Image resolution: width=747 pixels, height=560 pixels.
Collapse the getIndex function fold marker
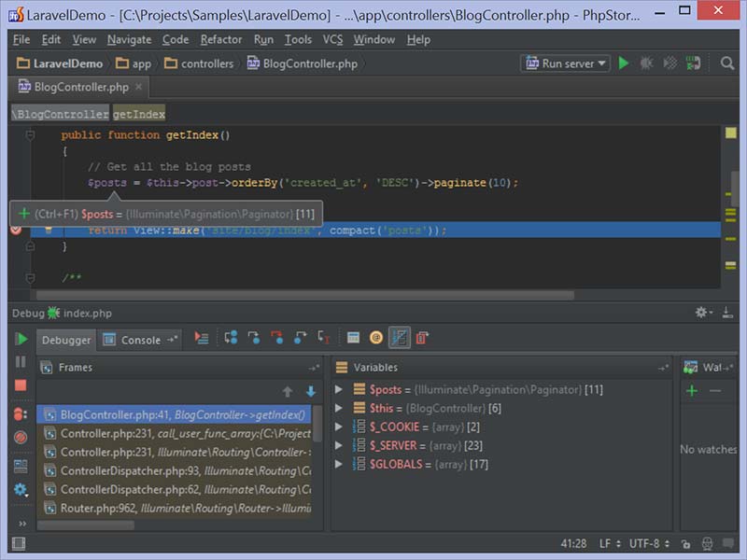(x=30, y=135)
